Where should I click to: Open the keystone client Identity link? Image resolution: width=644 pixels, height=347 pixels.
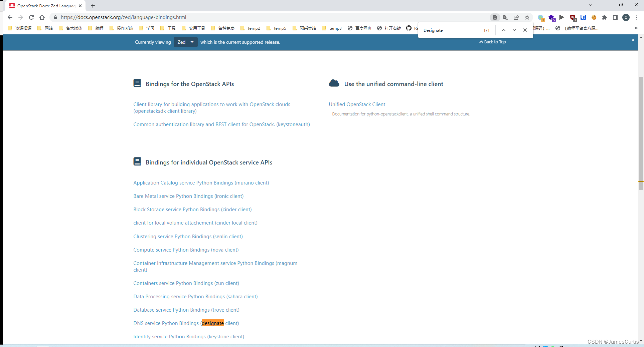point(189,336)
